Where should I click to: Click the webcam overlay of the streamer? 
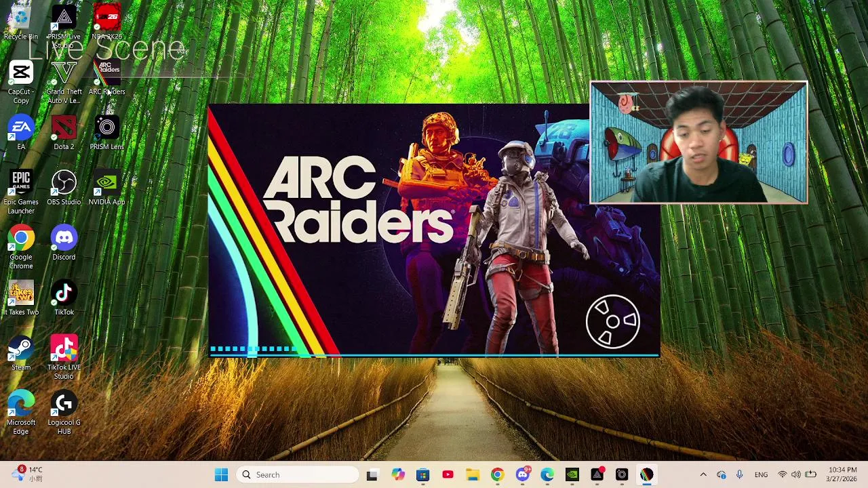tap(698, 142)
